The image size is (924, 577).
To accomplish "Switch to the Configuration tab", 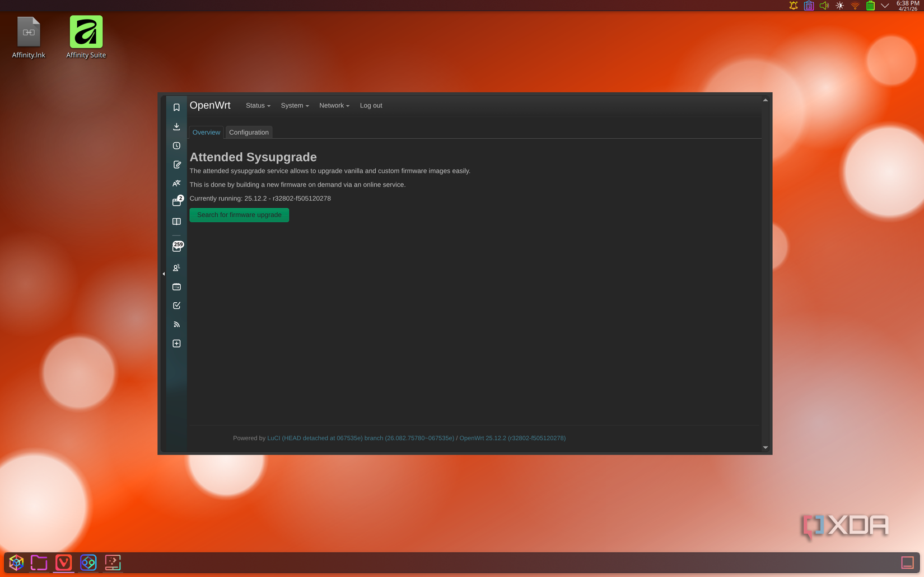I will 249,132.
